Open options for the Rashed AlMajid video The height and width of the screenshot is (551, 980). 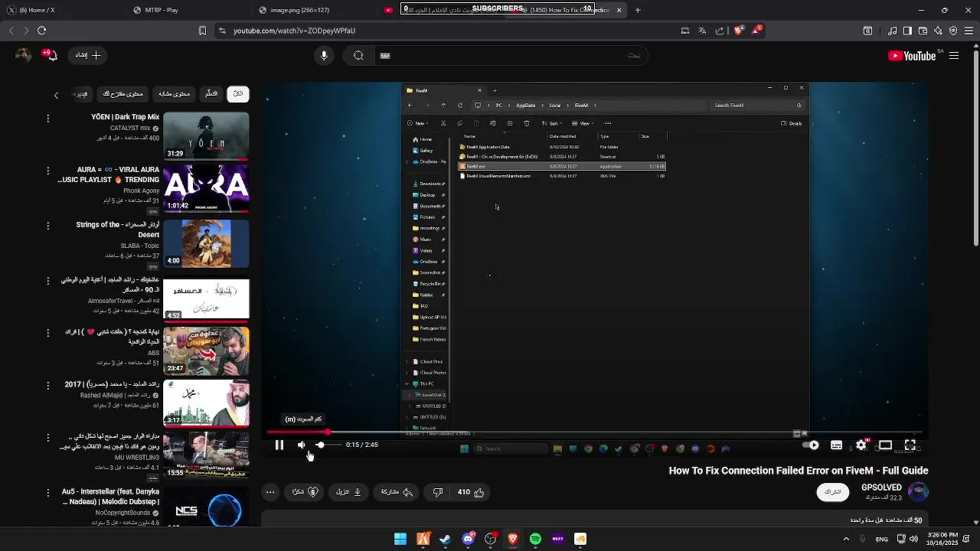pos(47,385)
